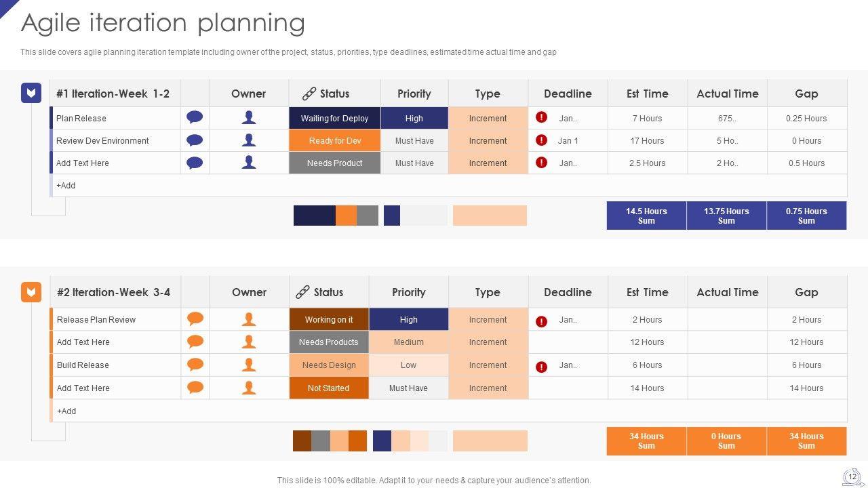Collapse iteration 1 using blue chevron icon
868x488 pixels.
pyautogui.click(x=31, y=93)
